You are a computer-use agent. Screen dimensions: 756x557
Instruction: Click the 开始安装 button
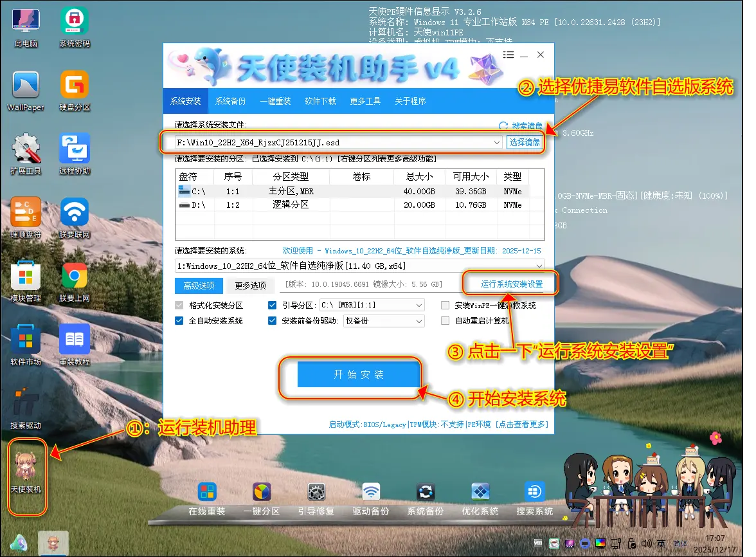click(359, 375)
